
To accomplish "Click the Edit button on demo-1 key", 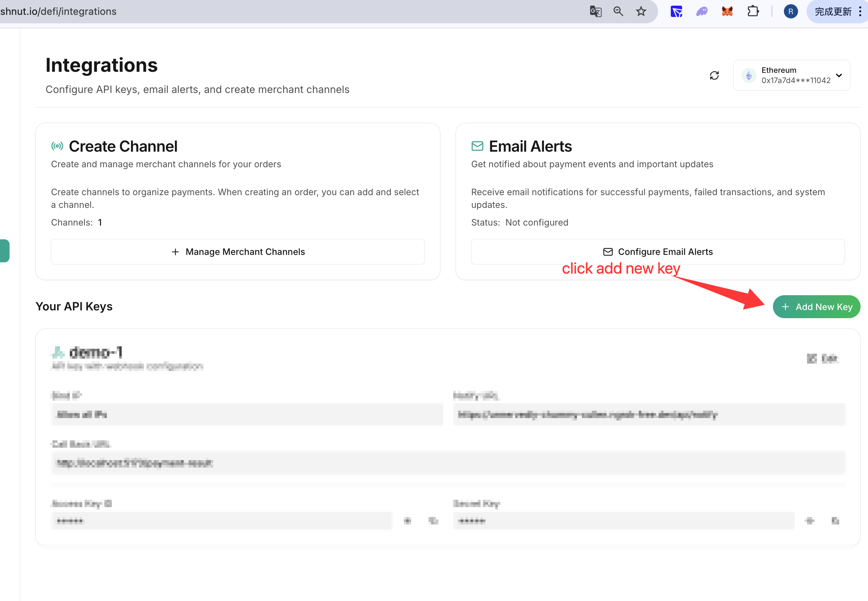I will (x=823, y=358).
